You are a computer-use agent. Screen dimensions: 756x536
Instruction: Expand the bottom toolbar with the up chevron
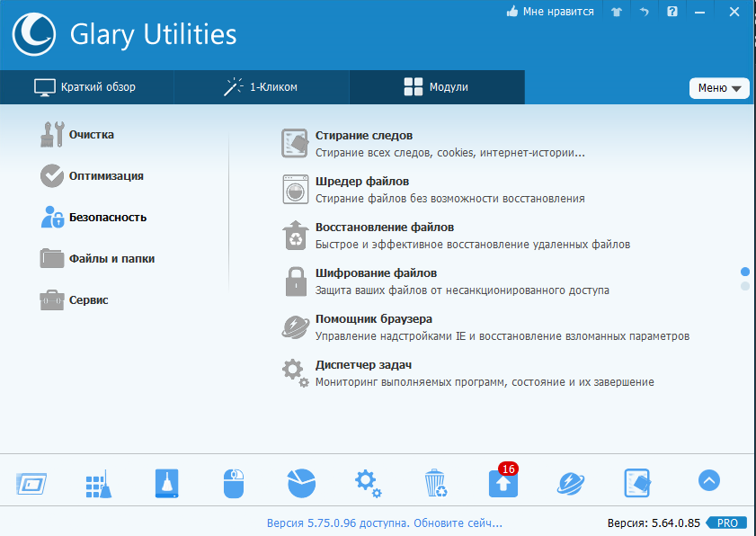tap(709, 481)
